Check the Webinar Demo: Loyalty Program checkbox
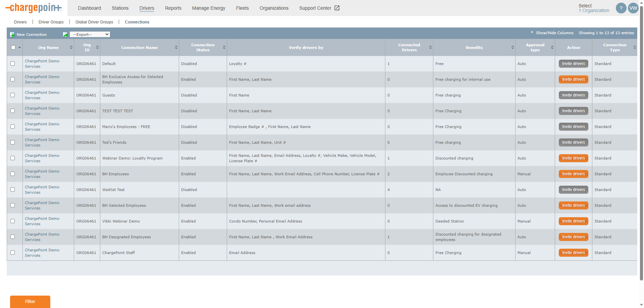 coord(13,158)
